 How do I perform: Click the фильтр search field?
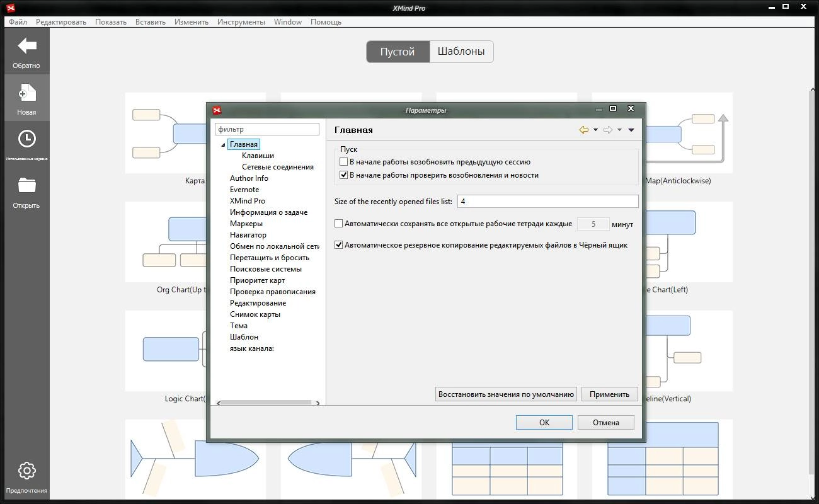point(267,129)
